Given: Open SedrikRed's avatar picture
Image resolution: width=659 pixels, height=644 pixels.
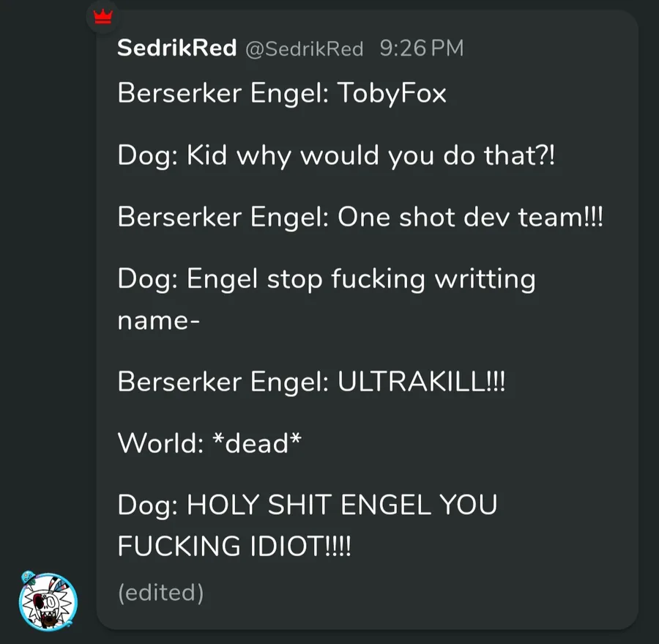Looking at the screenshot, I should point(48,602).
